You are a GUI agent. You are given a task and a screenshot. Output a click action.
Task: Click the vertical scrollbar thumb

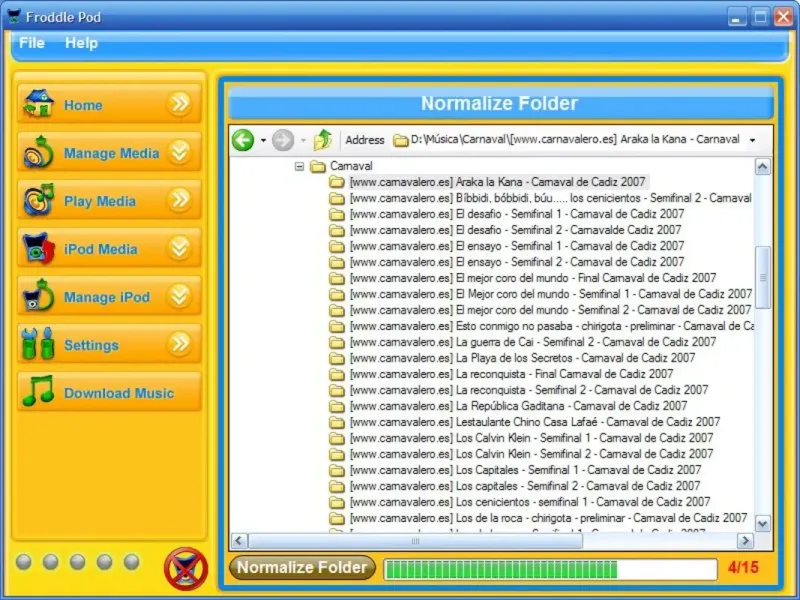[763, 278]
